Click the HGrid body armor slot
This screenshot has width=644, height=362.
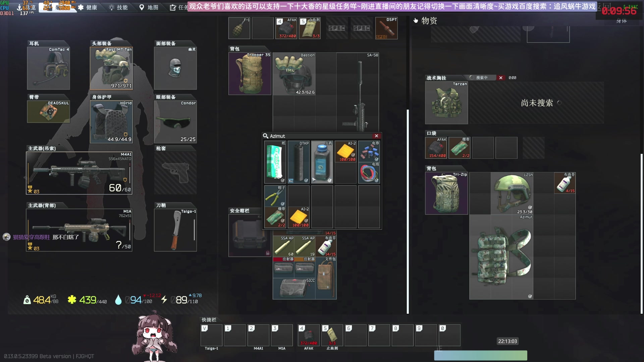point(111,122)
